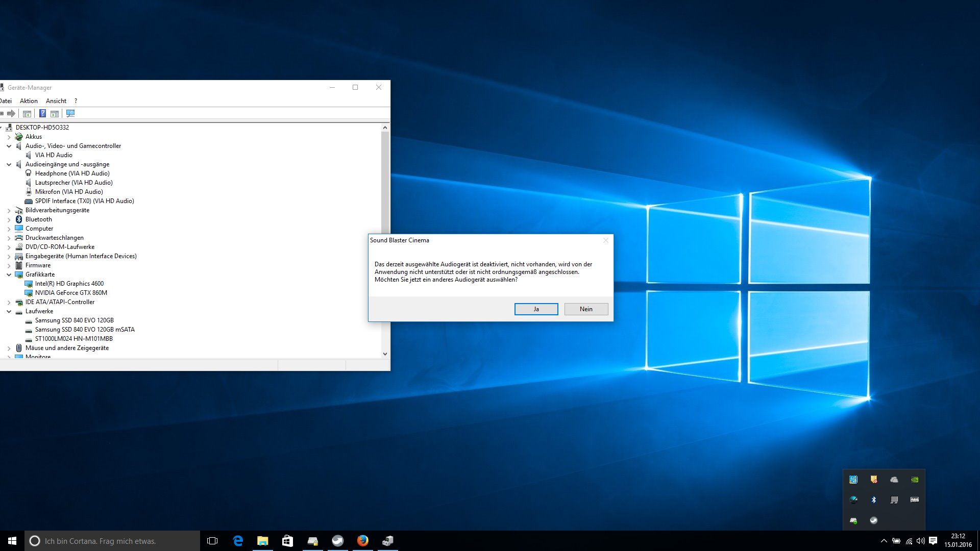Click the forward arrow toolbar icon
This screenshot has height=551, width=980.
(11, 113)
